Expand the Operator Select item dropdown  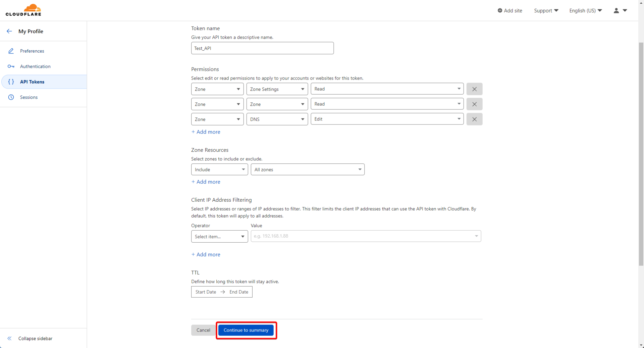pos(219,237)
